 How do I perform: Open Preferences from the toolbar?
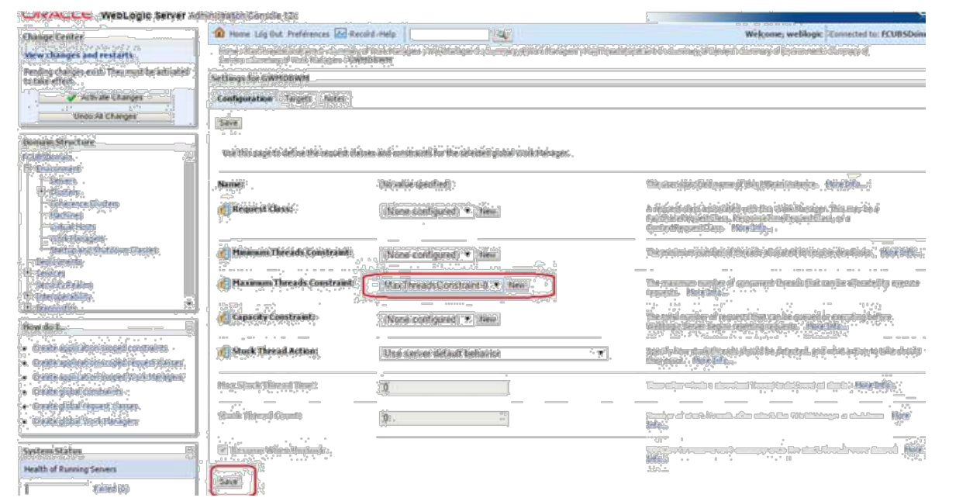tap(309, 34)
